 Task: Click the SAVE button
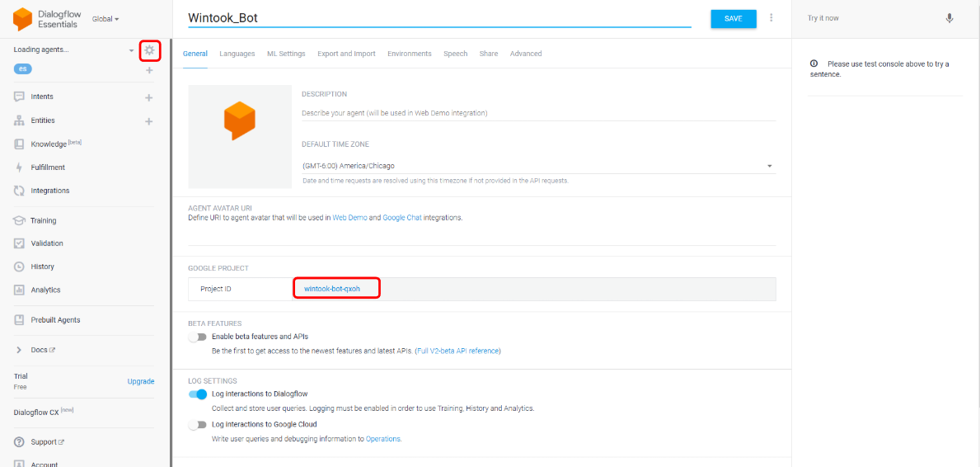[x=733, y=19]
